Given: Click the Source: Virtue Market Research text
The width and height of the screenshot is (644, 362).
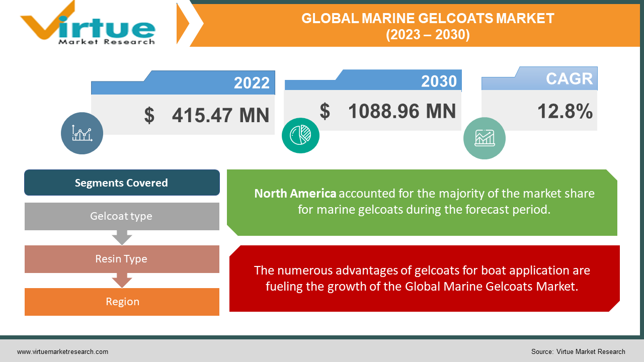Looking at the screenshot, I should (x=578, y=352).
